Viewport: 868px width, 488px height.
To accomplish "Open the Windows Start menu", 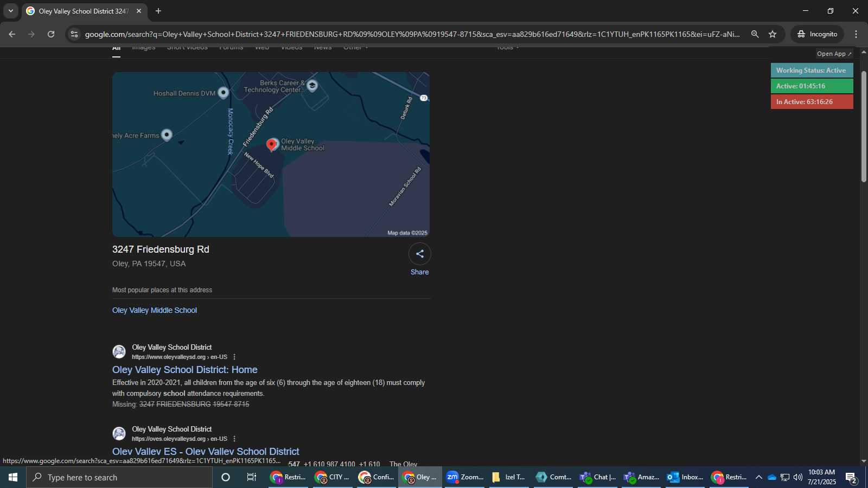I will [x=13, y=477].
